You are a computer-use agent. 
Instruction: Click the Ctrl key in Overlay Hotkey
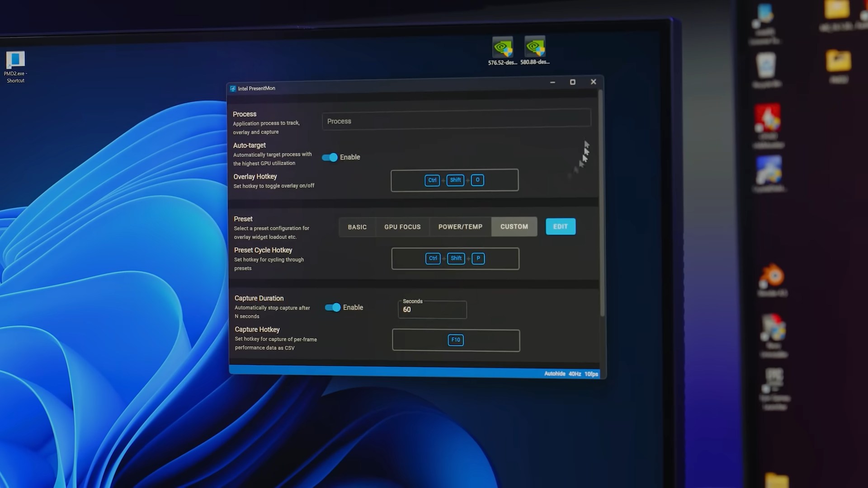pyautogui.click(x=432, y=180)
